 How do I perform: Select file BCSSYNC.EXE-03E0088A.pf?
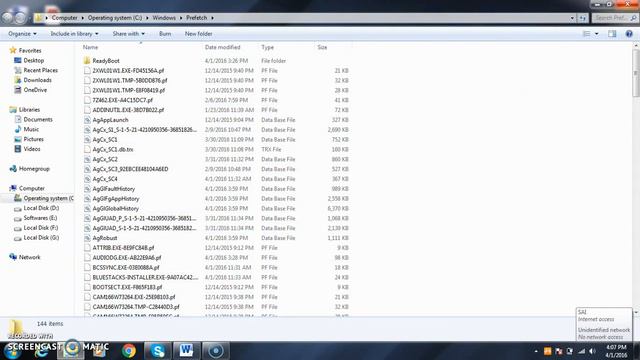(x=126, y=268)
